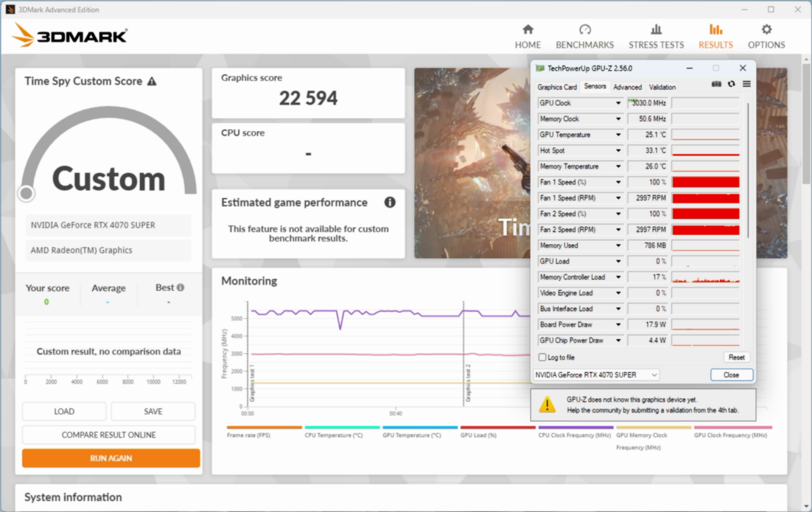This screenshot has width=812, height=512.
Task: Click the COMPARE RESULT ONLINE button
Action: [x=108, y=435]
